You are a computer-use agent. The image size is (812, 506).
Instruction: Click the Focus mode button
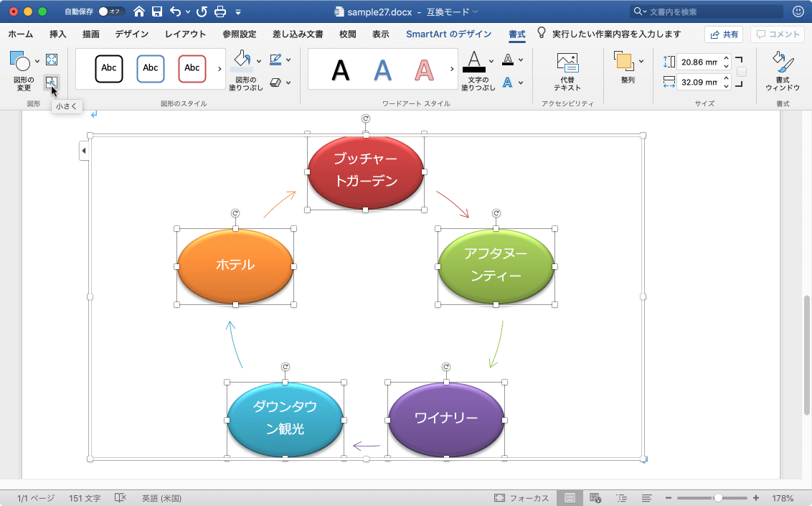[x=521, y=498]
